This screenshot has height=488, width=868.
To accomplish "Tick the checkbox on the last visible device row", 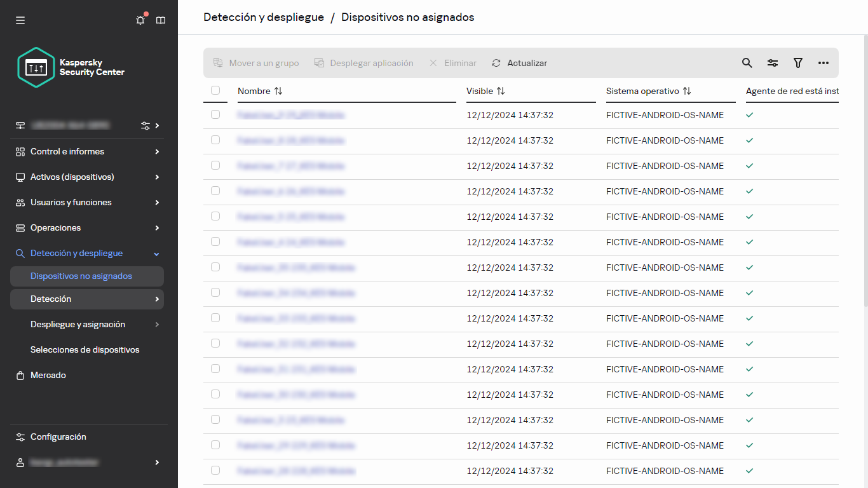I will coord(215,471).
